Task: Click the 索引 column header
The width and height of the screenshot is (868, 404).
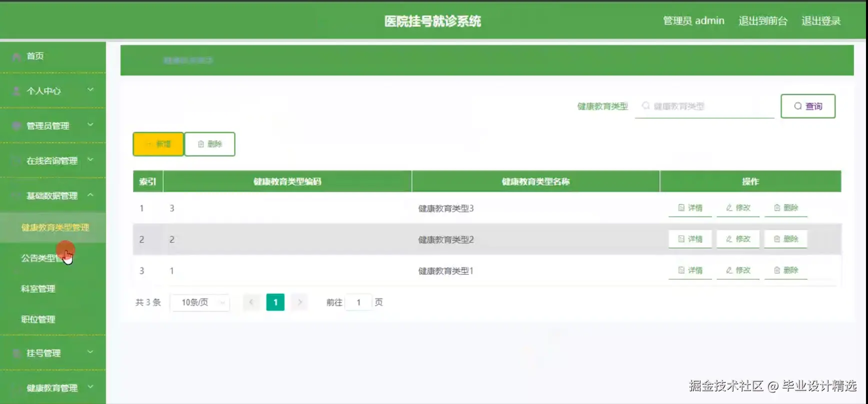Action: pos(148,181)
